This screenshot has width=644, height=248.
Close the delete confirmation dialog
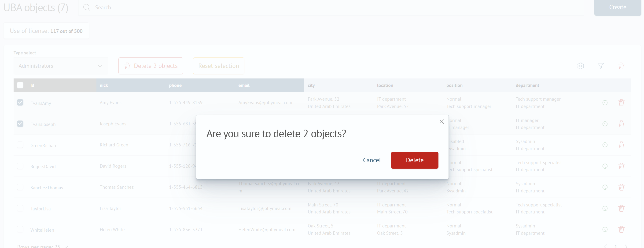[x=442, y=121]
